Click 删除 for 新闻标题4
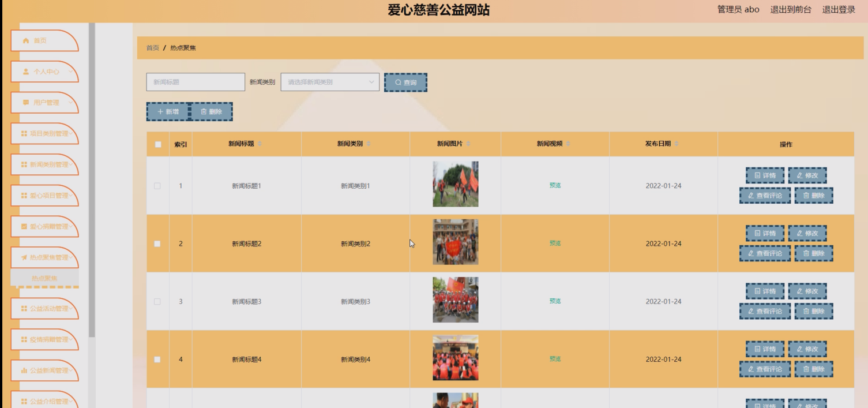 coord(814,369)
